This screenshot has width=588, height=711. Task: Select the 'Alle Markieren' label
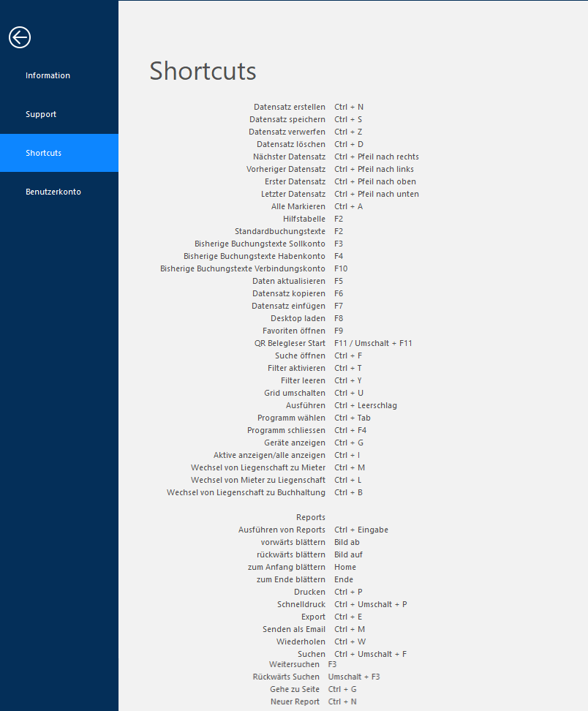tap(298, 206)
